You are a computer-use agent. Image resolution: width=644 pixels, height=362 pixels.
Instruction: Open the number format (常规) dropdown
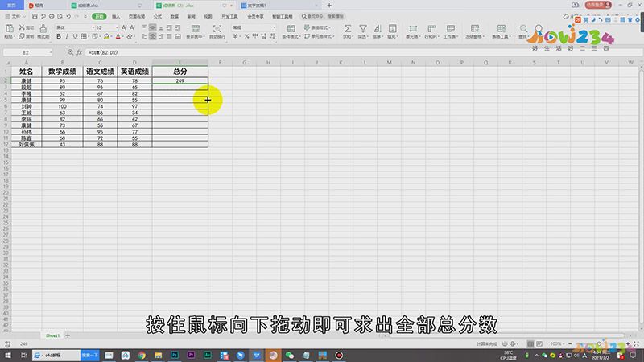click(274, 27)
